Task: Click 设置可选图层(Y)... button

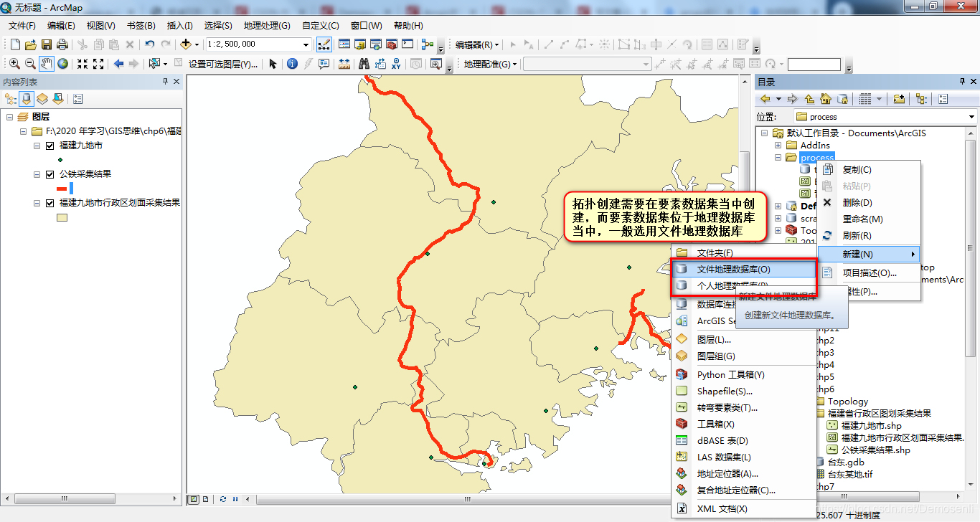Action: pos(222,64)
